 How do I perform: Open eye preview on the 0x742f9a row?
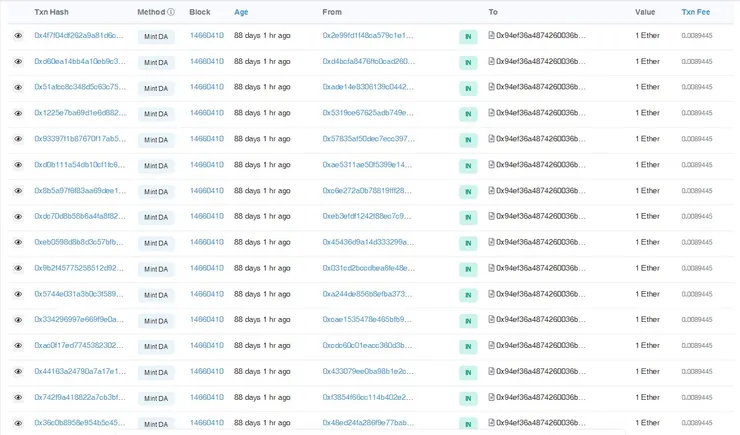(x=18, y=398)
